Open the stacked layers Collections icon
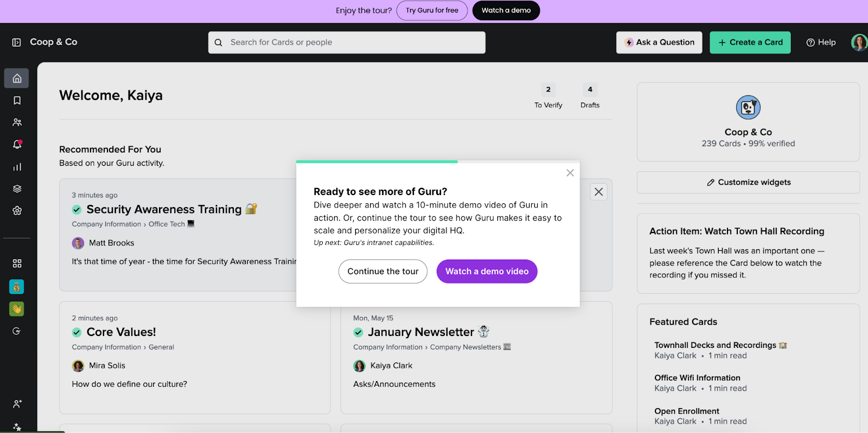 click(17, 189)
